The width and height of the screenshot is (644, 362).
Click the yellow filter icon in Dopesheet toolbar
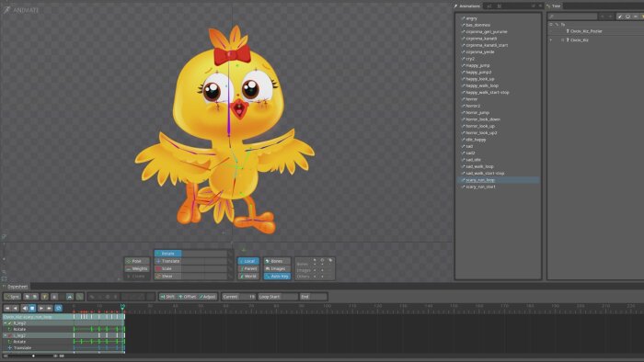(44, 297)
